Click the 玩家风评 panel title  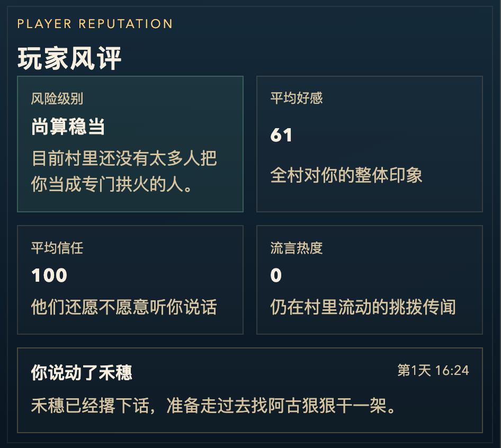click(x=69, y=58)
